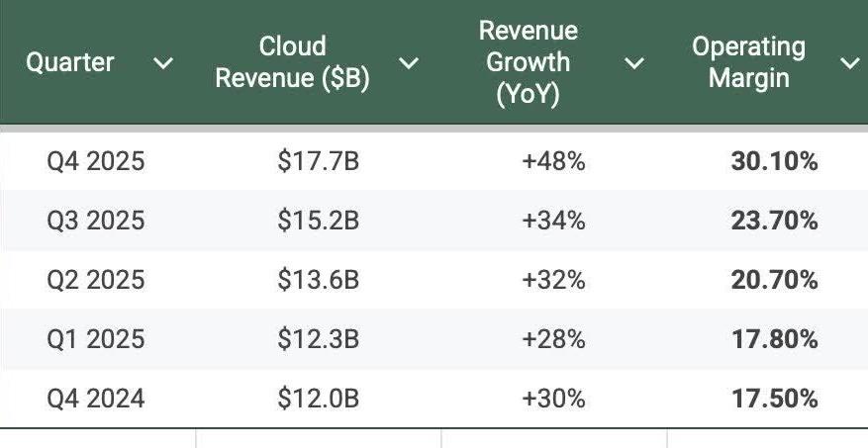Select the Quarter header label
The height and width of the screenshot is (448, 868).
pyautogui.click(x=70, y=63)
